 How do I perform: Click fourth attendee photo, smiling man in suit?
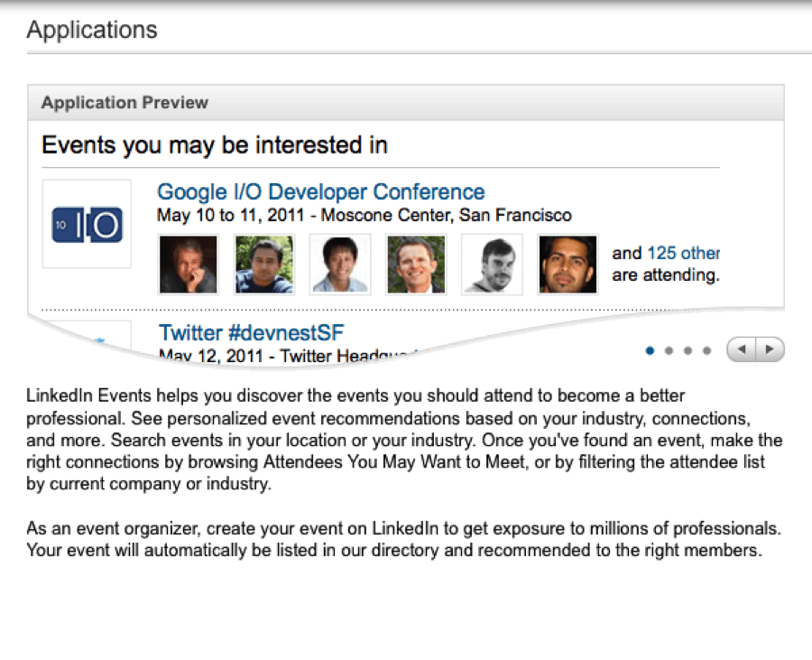click(x=416, y=265)
